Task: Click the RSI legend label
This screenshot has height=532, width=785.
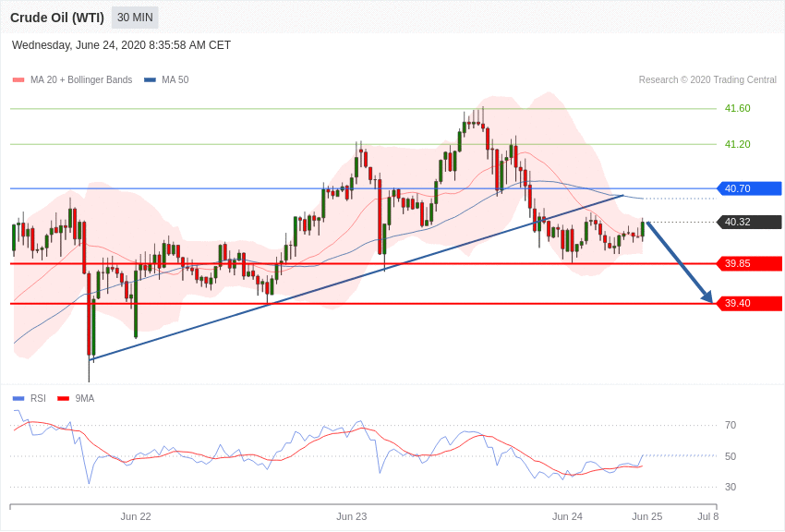Action: 38,398
